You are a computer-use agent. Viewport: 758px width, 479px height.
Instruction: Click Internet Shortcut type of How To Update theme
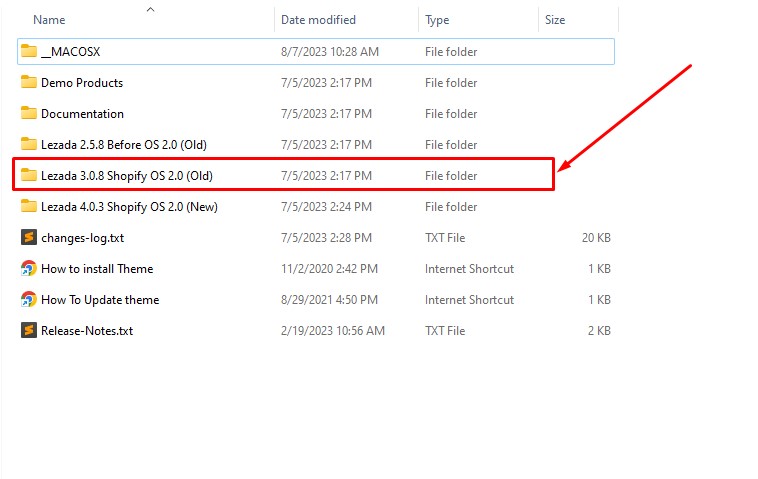point(469,300)
